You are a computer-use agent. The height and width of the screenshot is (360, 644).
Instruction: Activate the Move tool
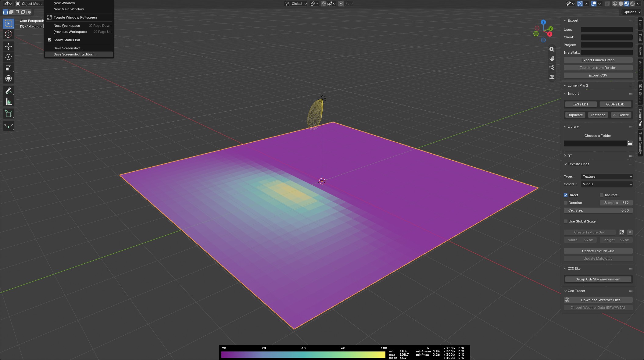pos(9,46)
